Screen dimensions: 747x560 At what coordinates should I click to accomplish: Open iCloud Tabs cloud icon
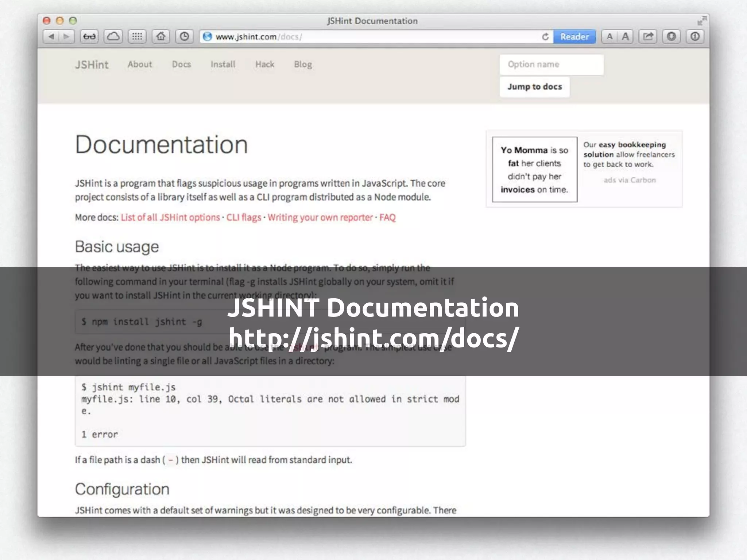[x=113, y=36]
